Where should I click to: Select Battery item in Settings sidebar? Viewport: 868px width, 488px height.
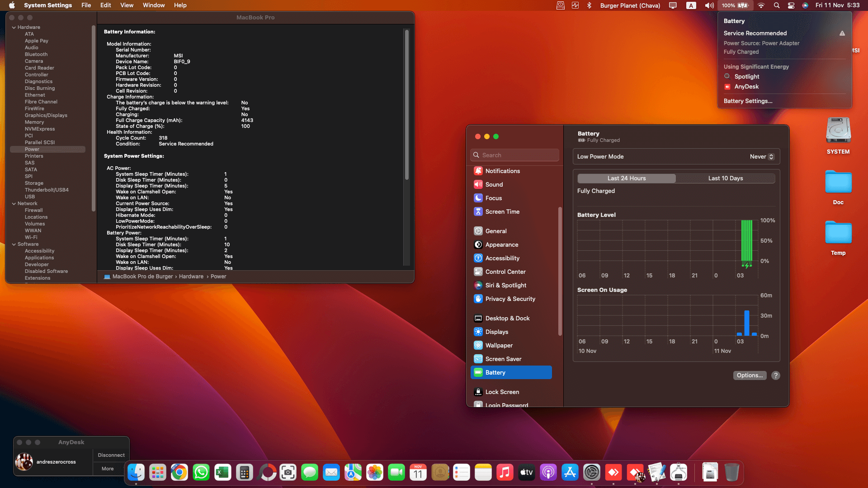511,372
